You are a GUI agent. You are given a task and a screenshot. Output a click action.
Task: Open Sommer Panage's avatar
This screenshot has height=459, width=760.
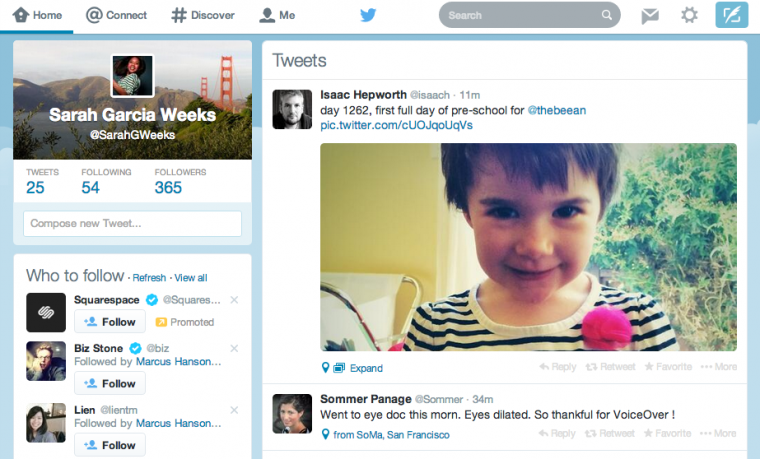[292, 413]
